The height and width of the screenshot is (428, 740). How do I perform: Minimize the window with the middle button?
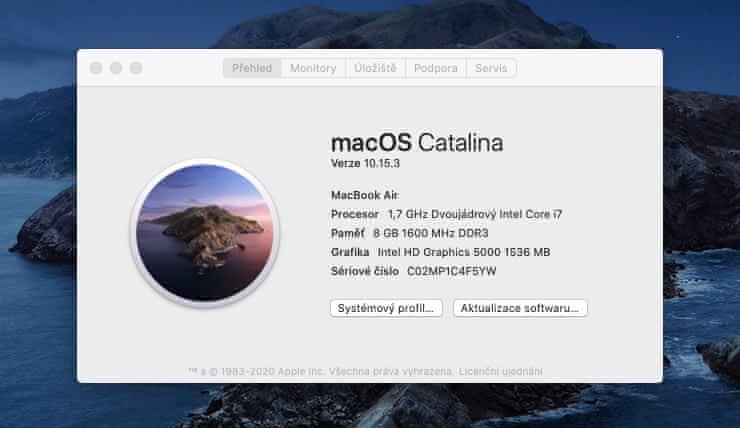116,68
